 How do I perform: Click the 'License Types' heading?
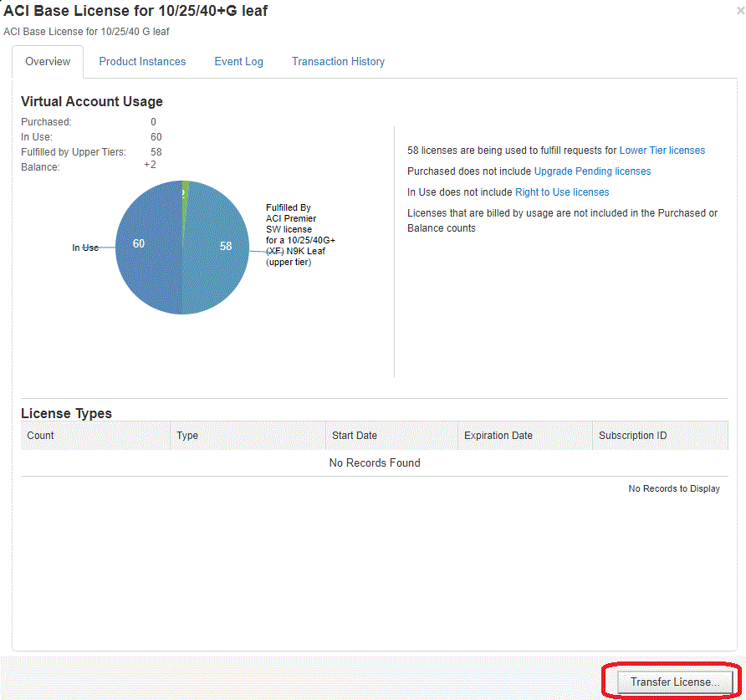click(x=66, y=413)
